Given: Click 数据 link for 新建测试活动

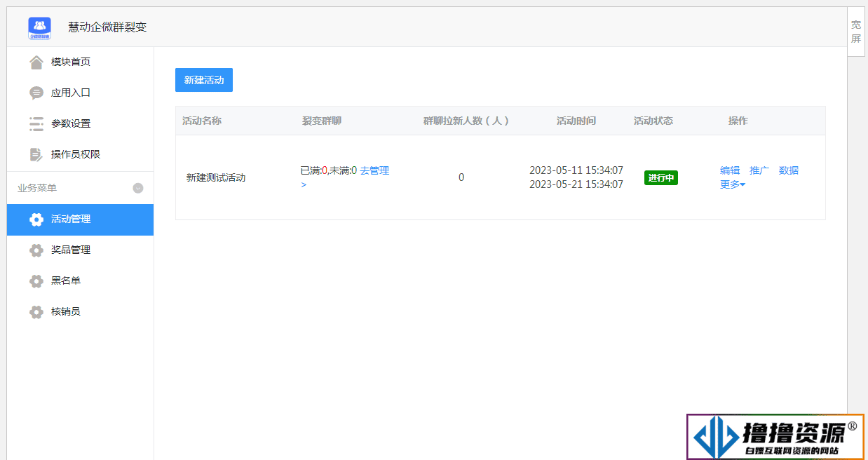Looking at the screenshot, I should (789, 170).
